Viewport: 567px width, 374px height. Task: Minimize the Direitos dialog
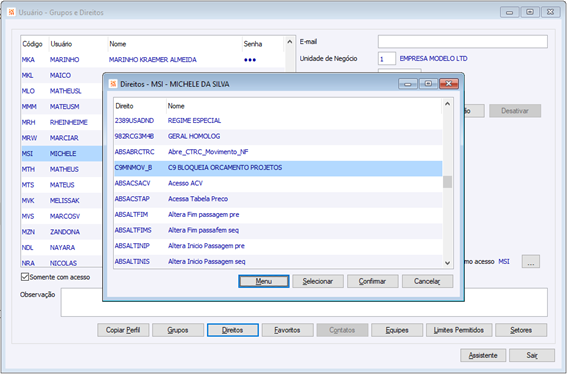pyautogui.click(x=408, y=84)
